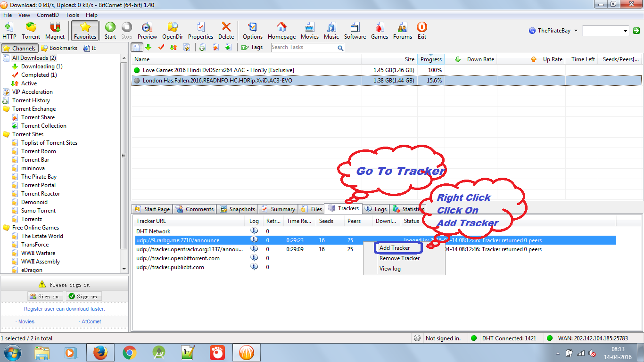Open the AtComet link
Screen dimensions: 644x362
91,321
